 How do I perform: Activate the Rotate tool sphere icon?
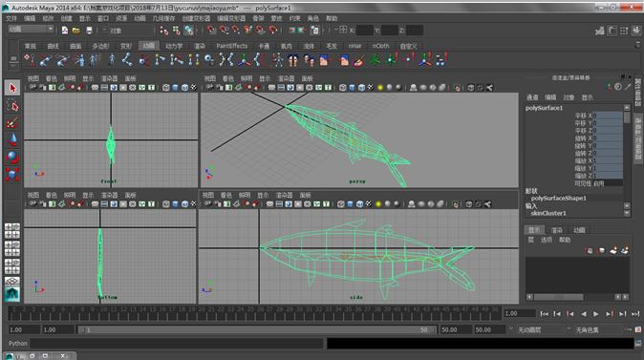coord(12,158)
